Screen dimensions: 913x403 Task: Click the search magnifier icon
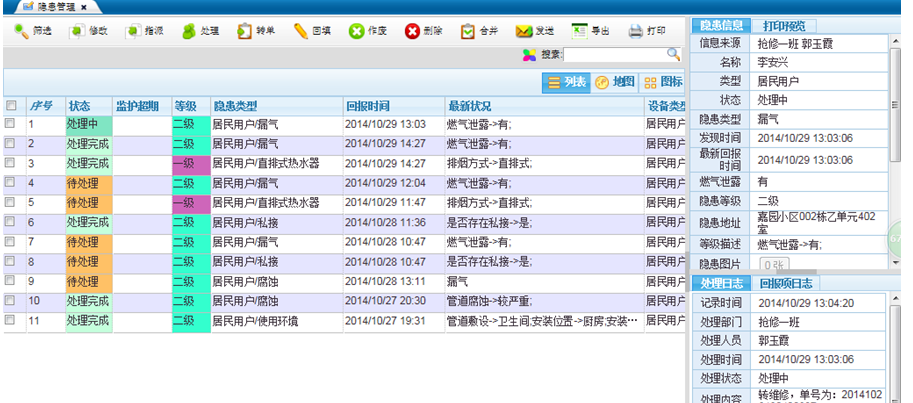674,54
